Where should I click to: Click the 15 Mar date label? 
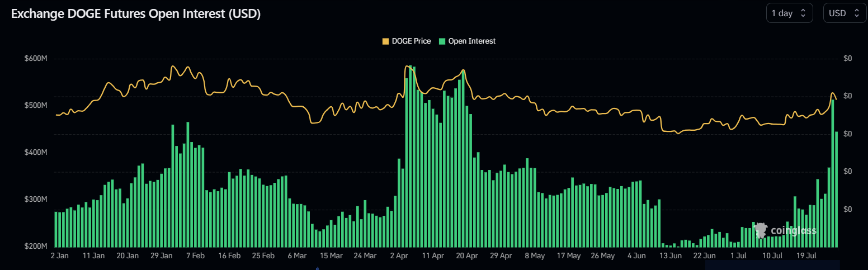pyautogui.click(x=331, y=255)
